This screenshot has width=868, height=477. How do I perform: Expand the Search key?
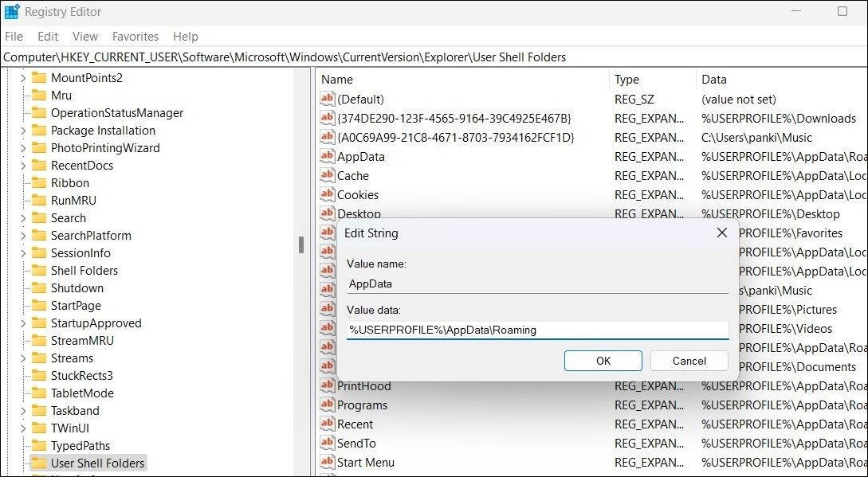point(22,218)
